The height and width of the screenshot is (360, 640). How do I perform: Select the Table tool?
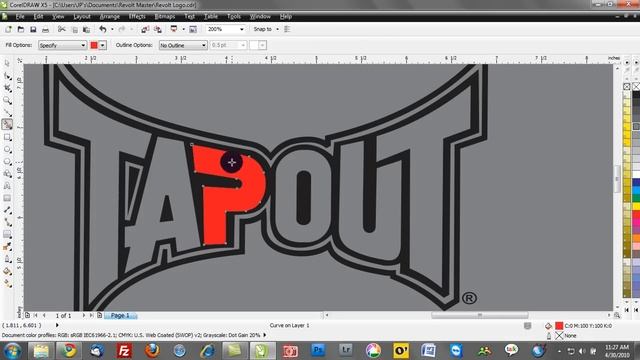(7, 198)
